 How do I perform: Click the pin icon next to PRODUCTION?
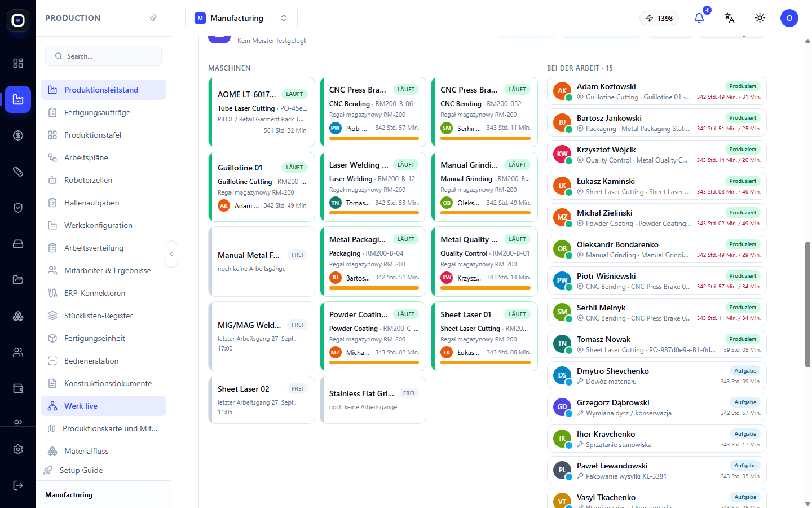tap(153, 18)
